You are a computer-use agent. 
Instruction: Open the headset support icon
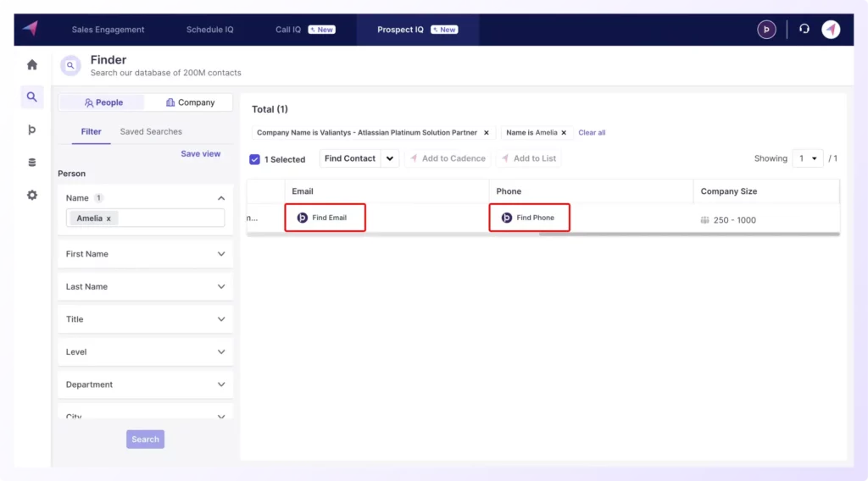(x=804, y=29)
